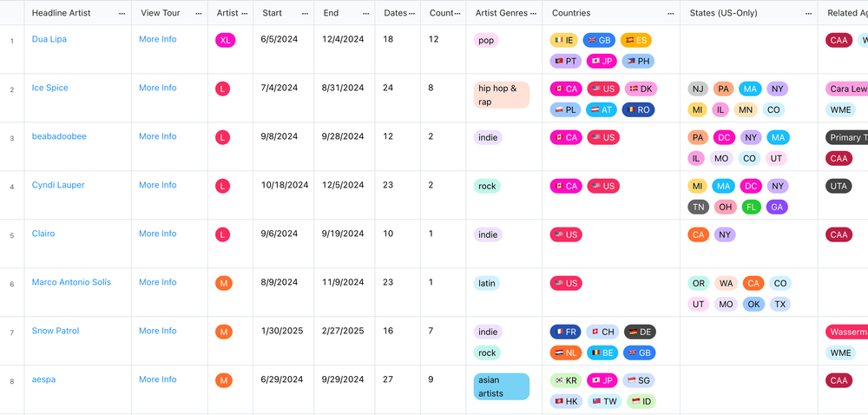The height and width of the screenshot is (415, 868).
Task: Select the L size badge in Clairo row
Action: coord(222,235)
